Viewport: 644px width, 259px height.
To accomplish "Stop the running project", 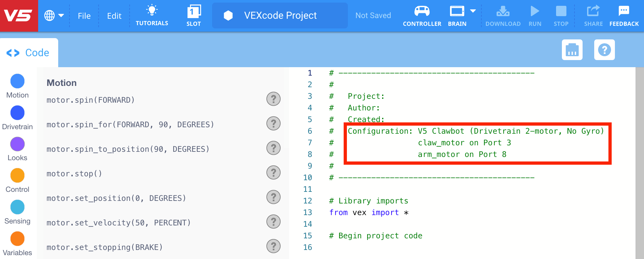I will click(x=561, y=15).
